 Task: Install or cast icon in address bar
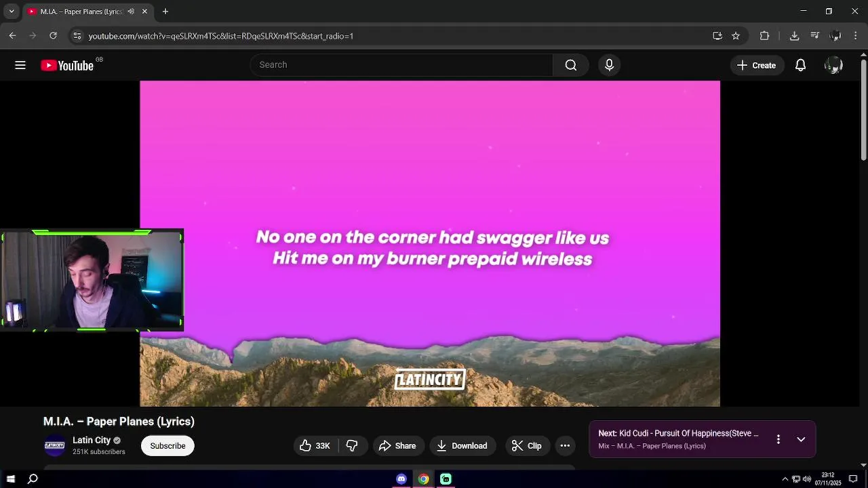(x=717, y=36)
